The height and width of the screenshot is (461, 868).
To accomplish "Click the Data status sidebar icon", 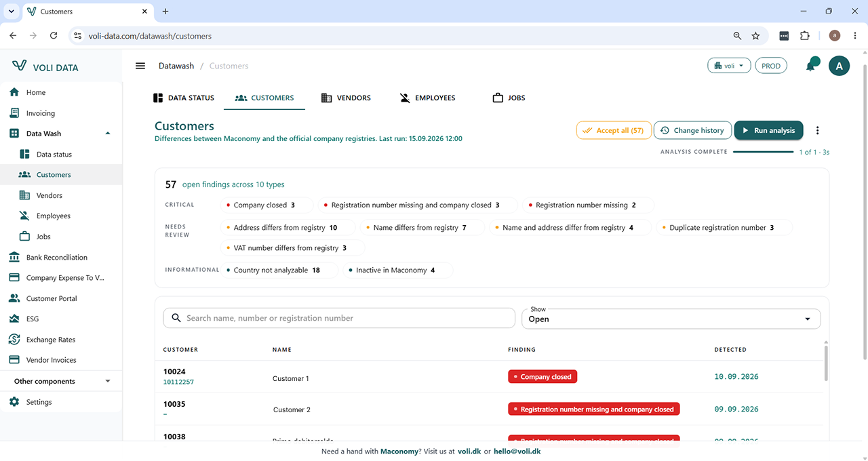I will [x=24, y=155].
